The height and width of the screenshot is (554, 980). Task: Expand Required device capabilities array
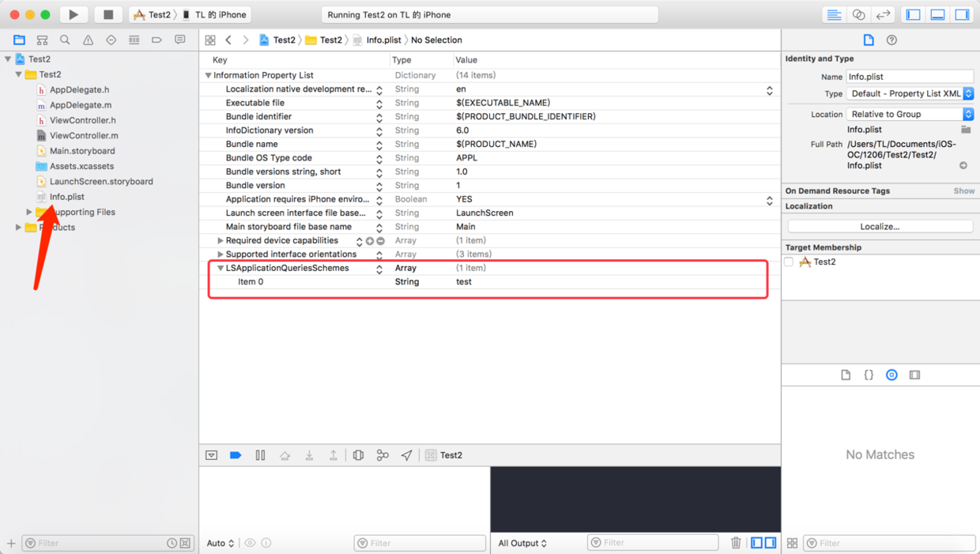[x=220, y=240]
